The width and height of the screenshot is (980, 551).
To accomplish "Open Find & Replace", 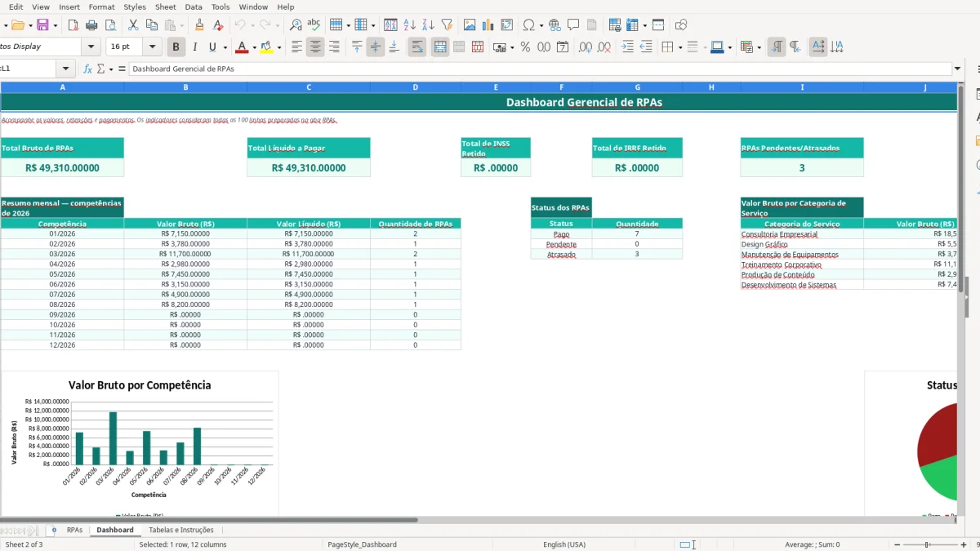I will click(x=296, y=25).
